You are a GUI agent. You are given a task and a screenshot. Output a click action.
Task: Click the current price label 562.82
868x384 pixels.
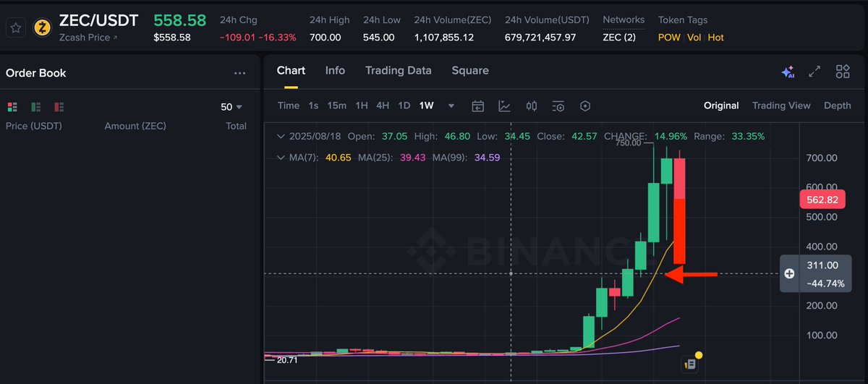pos(822,200)
